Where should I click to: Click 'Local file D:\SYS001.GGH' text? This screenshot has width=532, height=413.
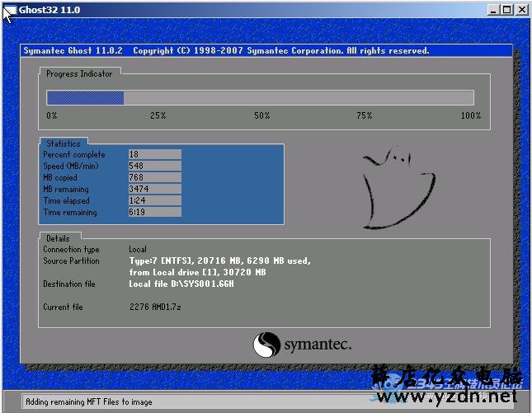click(181, 284)
